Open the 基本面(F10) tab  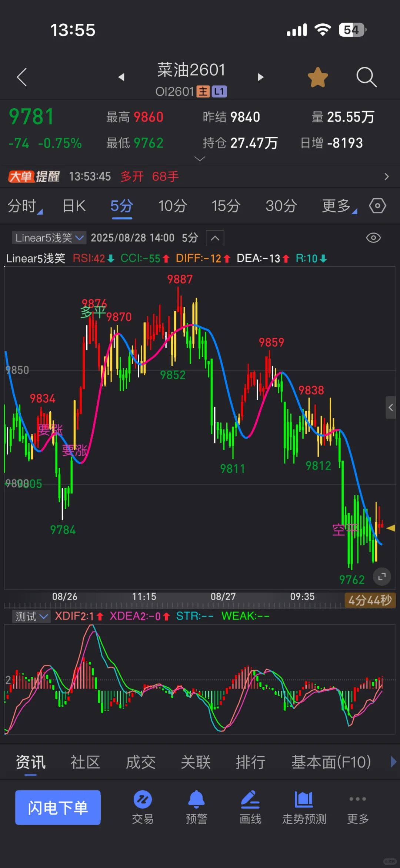tap(331, 762)
